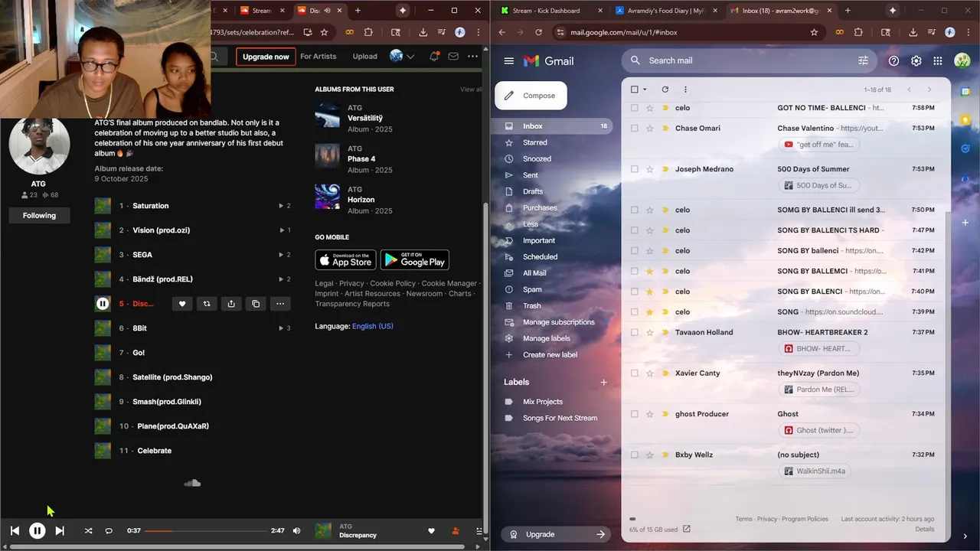
Task: Click the Search mail field in Gmail
Action: pos(750,60)
